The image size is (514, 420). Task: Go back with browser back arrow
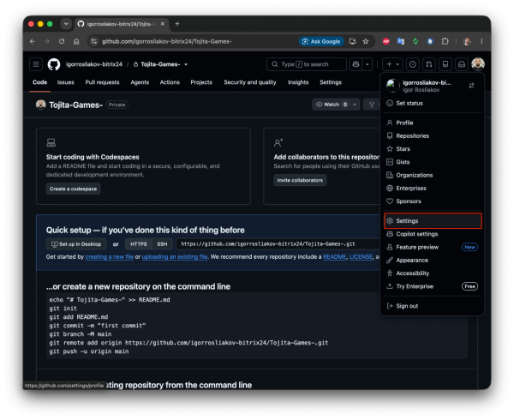point(33,41)
